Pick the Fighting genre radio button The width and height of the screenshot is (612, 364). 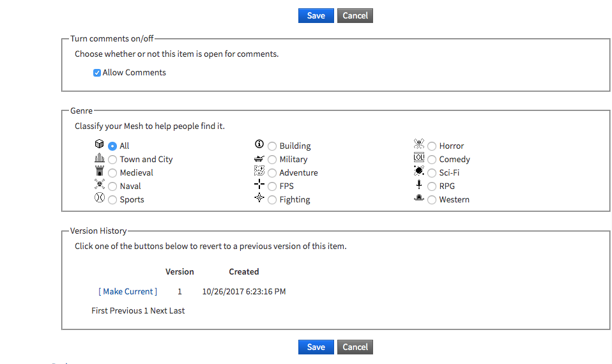pos(272,200)
